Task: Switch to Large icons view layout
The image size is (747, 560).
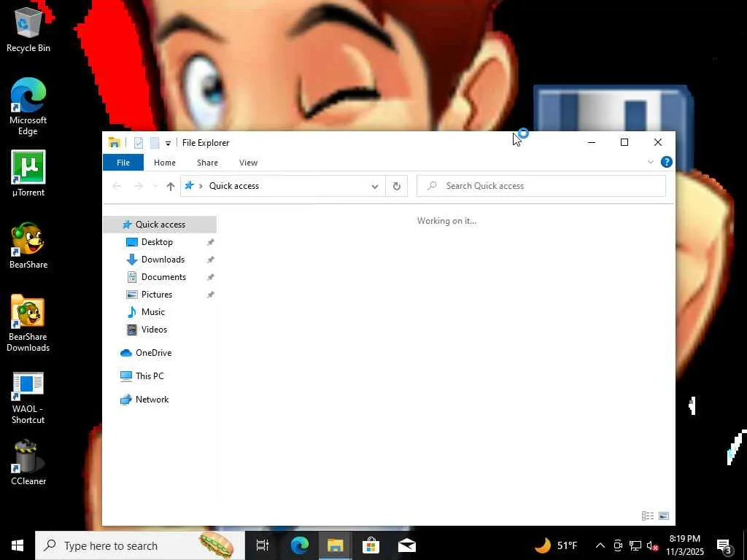Action: tap(664, 516)
